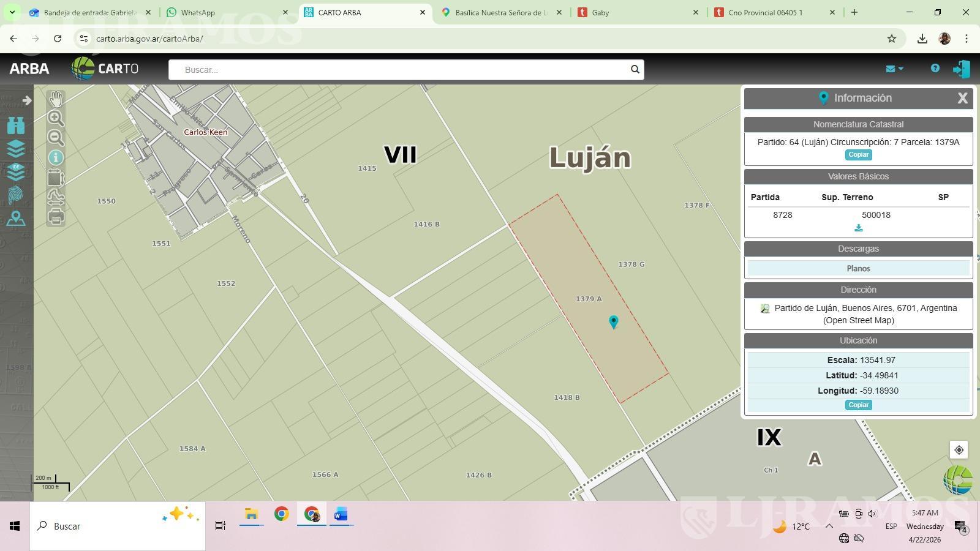This screenshot has height=551, width=980.
Task: Reload the page
Action: (x=58, y=39)
